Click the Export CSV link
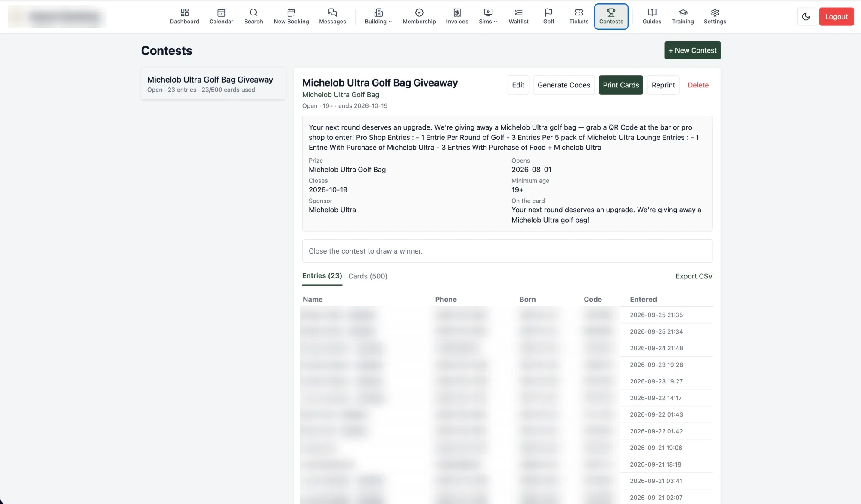 point(694,276)
